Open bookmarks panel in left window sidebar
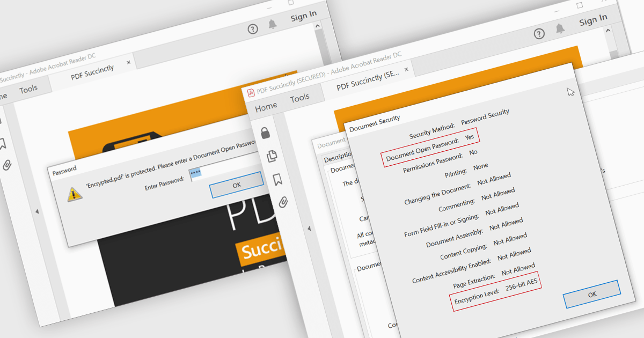Image resolution: width=644 pixels, height=338 pixels. pyautogui.click(x=2, y=143)
